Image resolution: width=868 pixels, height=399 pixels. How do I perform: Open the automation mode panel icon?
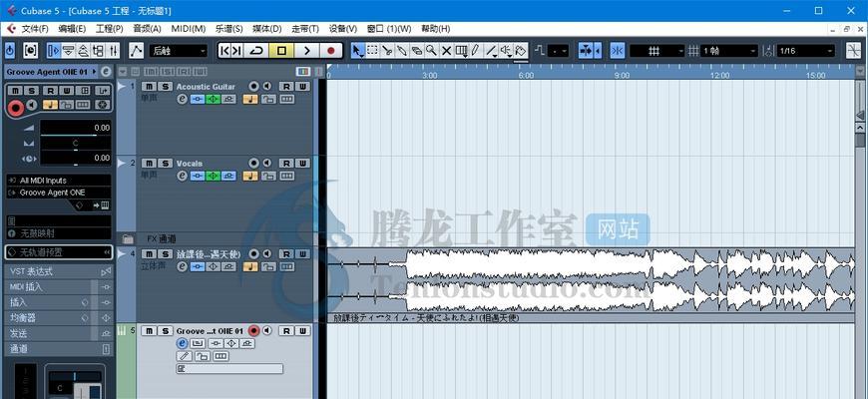pos(136,51)
